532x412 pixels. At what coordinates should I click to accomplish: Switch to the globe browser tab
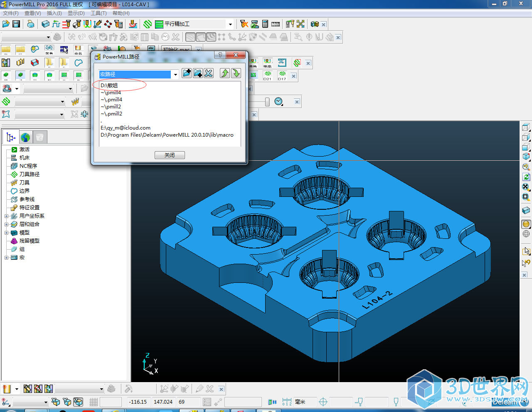[25, 137]
